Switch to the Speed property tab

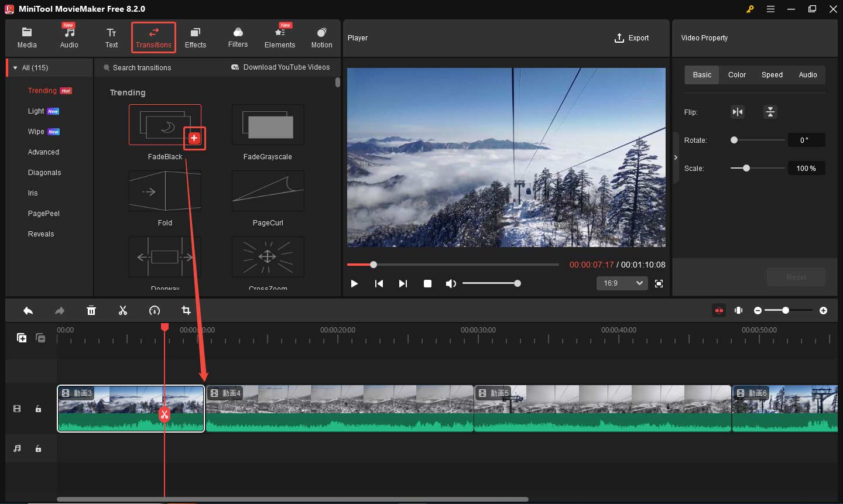click(772, 75)
